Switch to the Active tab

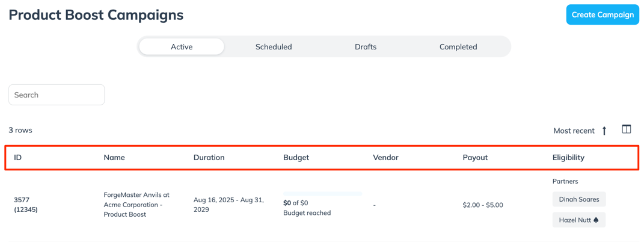(x=182, y=47)
